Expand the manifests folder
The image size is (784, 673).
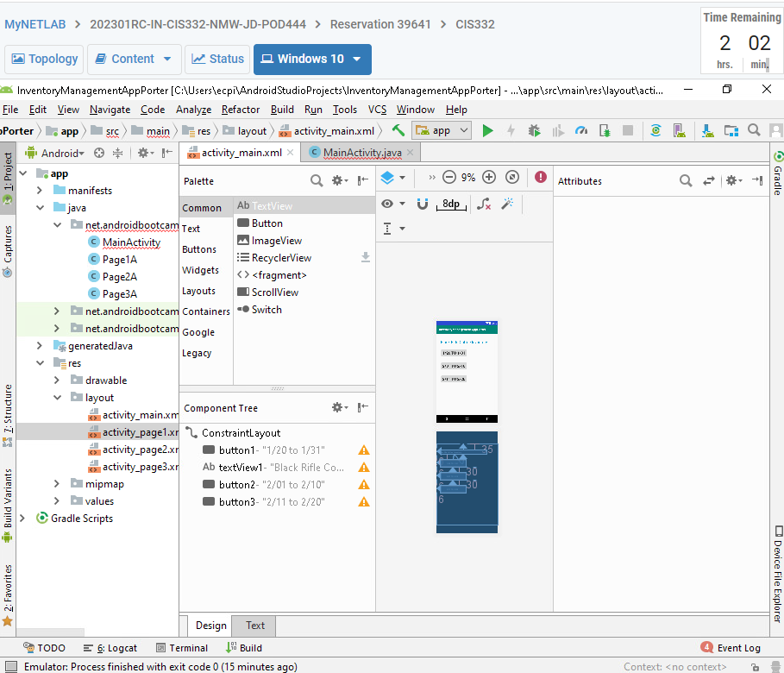click(40, 190)
